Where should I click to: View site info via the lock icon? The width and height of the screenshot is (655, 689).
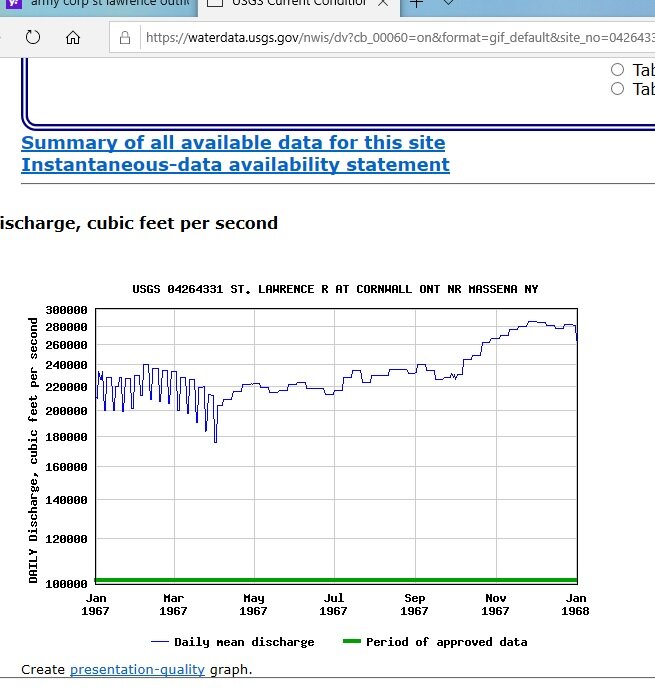[x=125, y=38]
